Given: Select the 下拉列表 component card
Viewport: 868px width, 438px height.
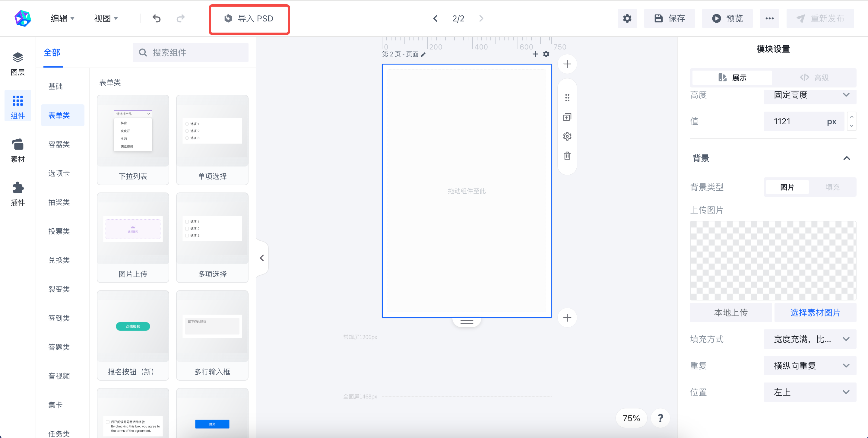Looking at the screenshot, I should tap(133, 140).
